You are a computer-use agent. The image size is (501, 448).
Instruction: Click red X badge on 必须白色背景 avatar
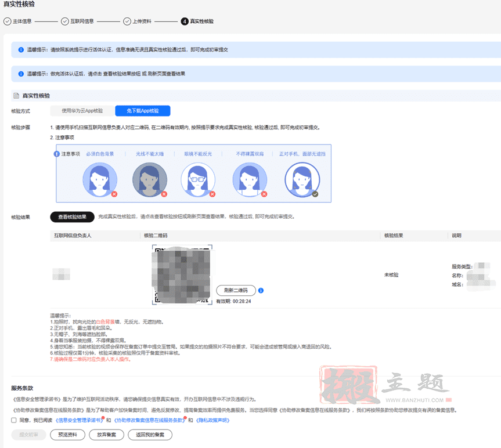(114, 194)
